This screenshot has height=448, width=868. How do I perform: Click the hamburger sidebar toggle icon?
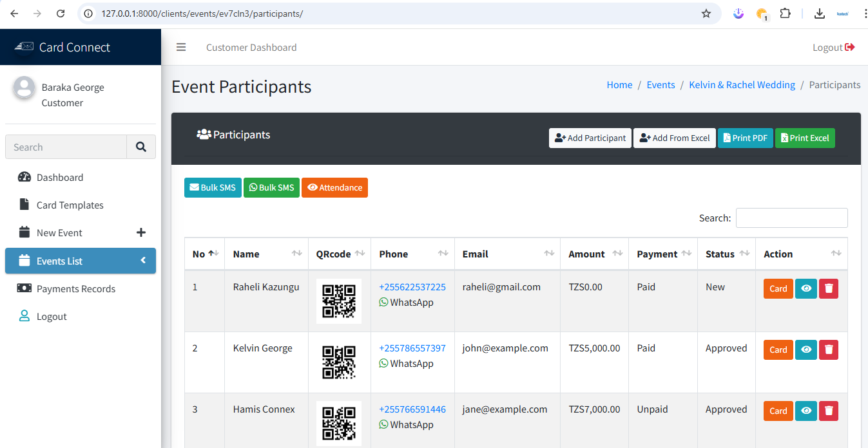(181, 47)
